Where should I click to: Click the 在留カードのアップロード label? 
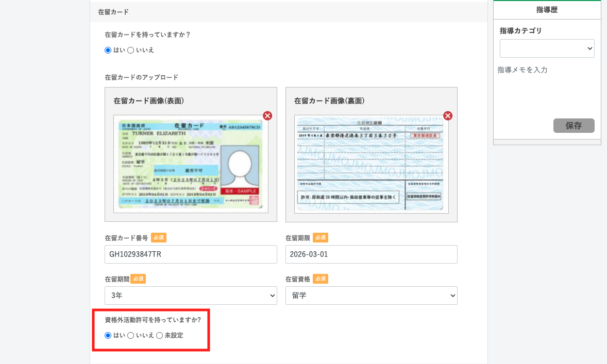click(x=142, y=77)
